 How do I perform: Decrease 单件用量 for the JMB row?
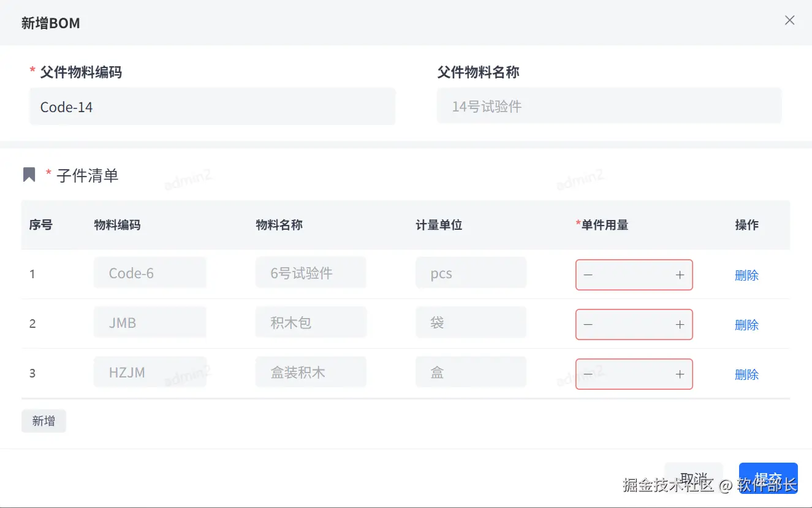click(x=588, y=325)
